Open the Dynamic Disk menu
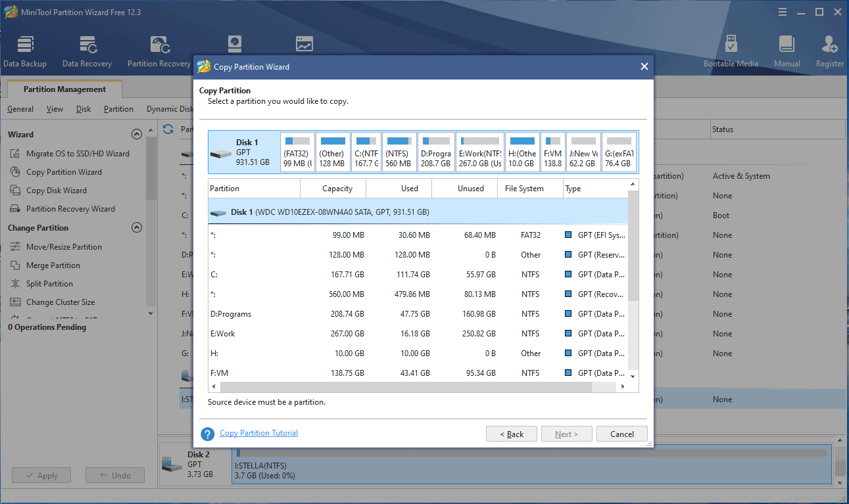Screen dimensions: 849x504 tap(170, 109)
